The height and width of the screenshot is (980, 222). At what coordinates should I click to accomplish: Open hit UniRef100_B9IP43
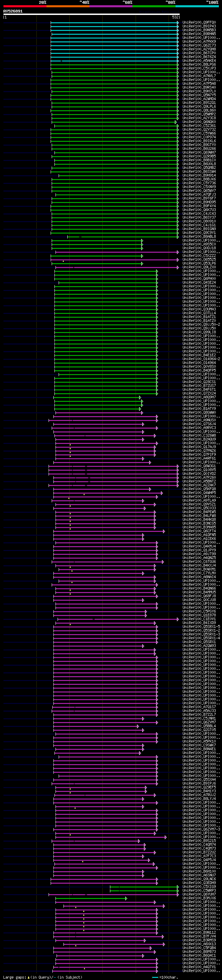[199, 26]
